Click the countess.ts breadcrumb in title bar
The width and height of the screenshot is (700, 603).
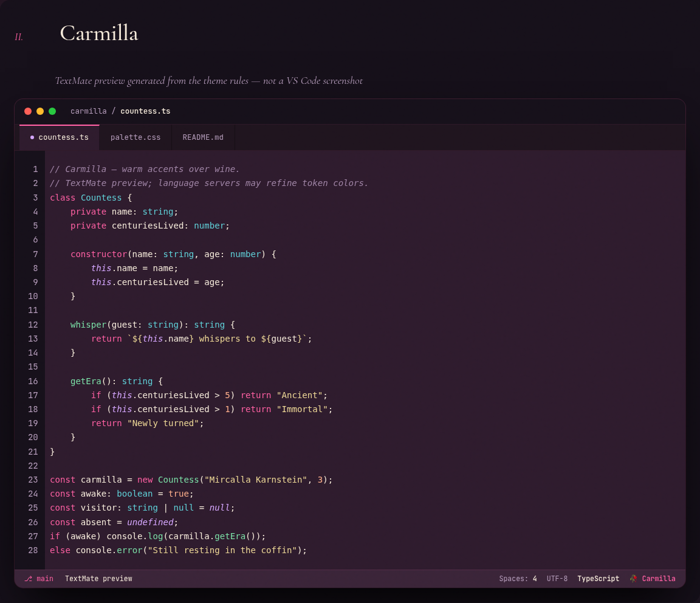[x=146, y=111]
